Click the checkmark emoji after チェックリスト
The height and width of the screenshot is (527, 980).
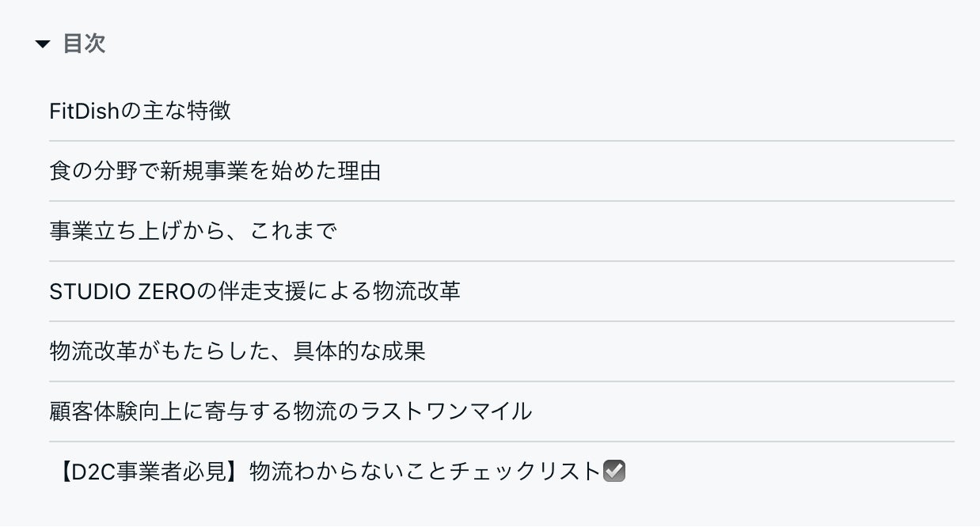(x=614, y=472)
